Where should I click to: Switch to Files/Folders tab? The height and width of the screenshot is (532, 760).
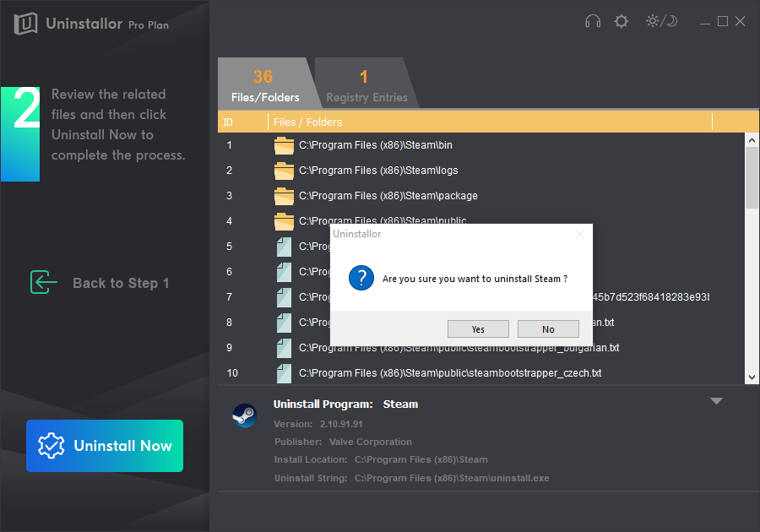[x=265, y=84]
